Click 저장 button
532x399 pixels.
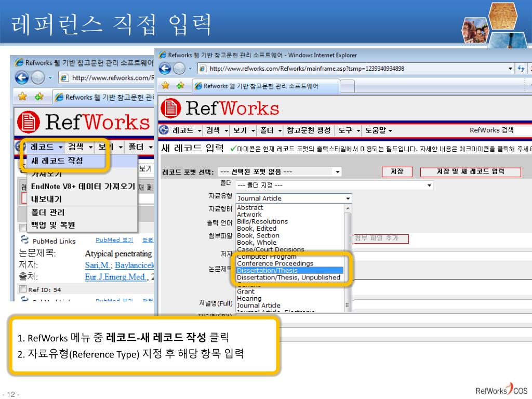(x=397, y=171)
